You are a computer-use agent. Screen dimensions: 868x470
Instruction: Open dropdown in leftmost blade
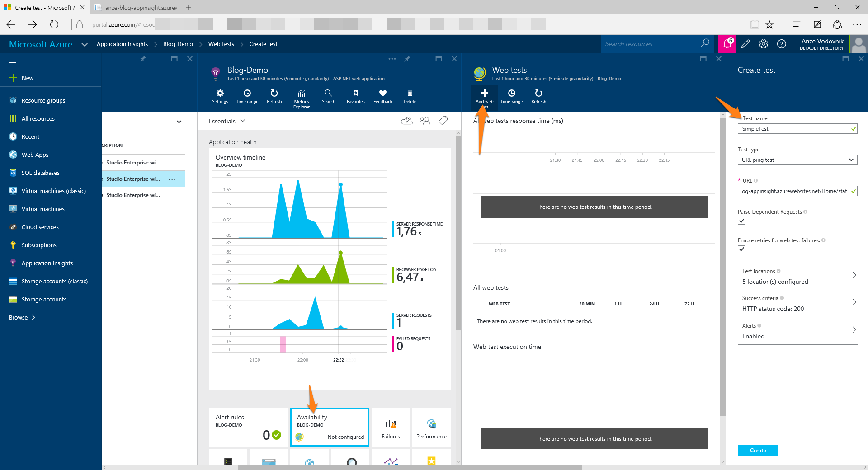tap(143, 122)
